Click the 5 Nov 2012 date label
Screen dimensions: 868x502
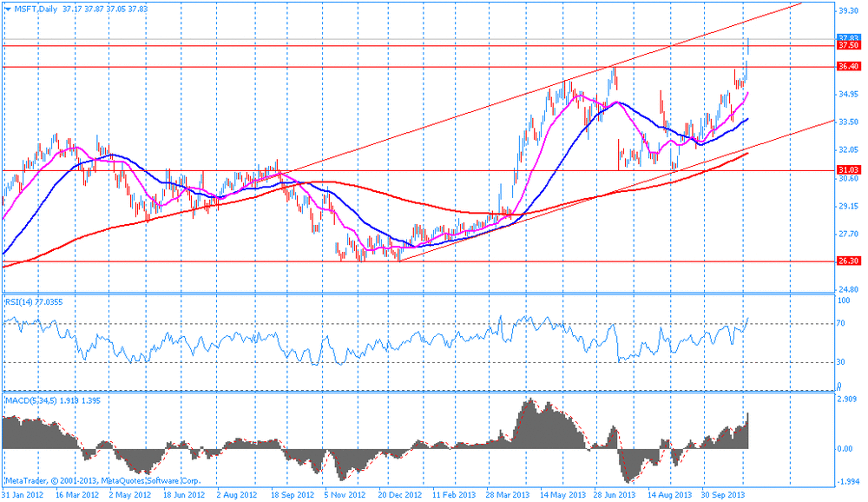[345, 495]
